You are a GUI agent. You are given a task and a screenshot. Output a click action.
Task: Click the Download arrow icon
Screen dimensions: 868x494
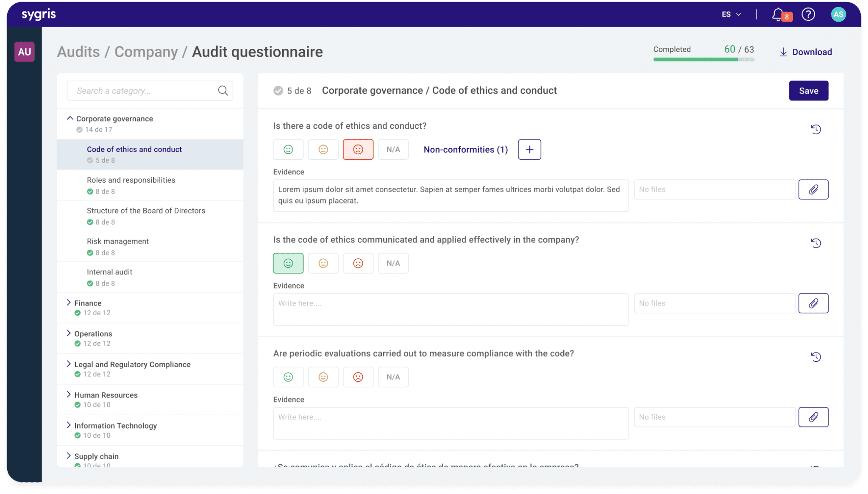[783, 52]
